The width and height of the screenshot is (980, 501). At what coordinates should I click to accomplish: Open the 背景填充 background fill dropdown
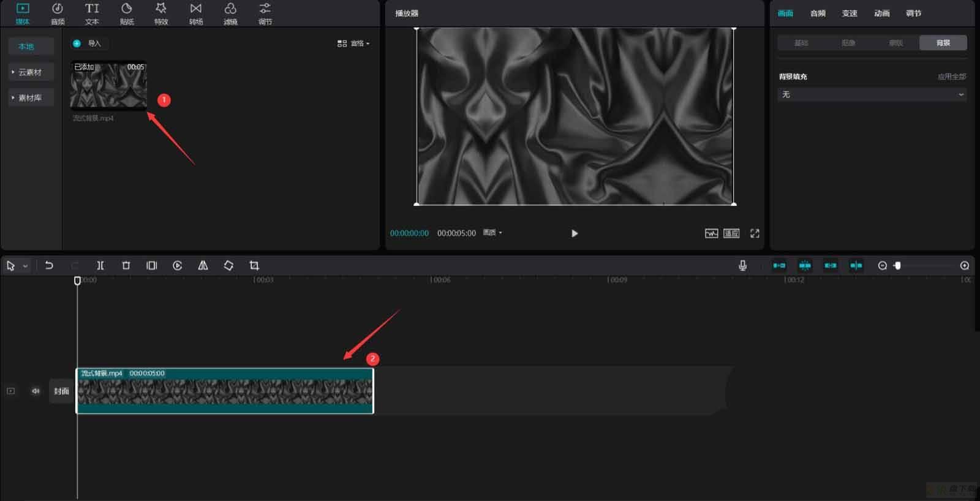click(x=872, y=94)
